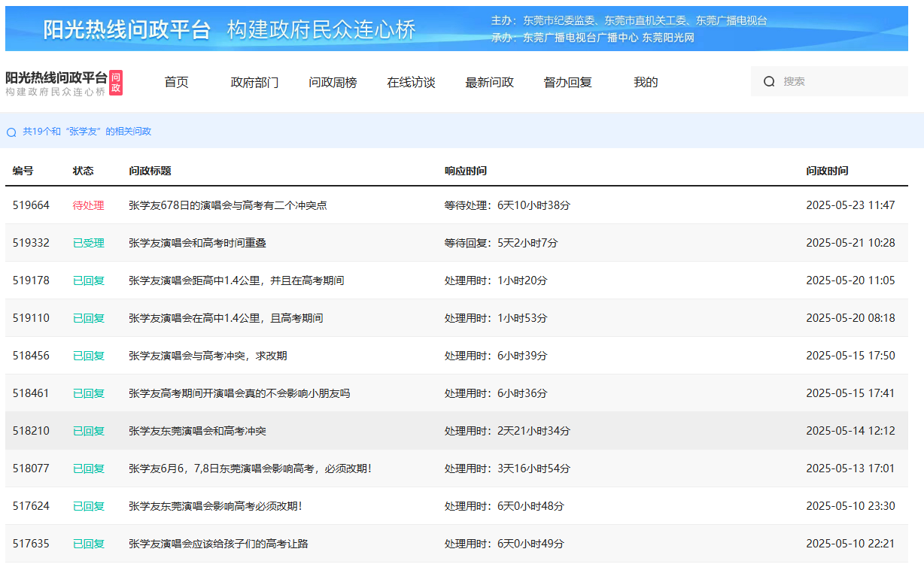The image size is (924, 567).
Task: Click 已回复 status in row 518210
Action: coord(88,431)
